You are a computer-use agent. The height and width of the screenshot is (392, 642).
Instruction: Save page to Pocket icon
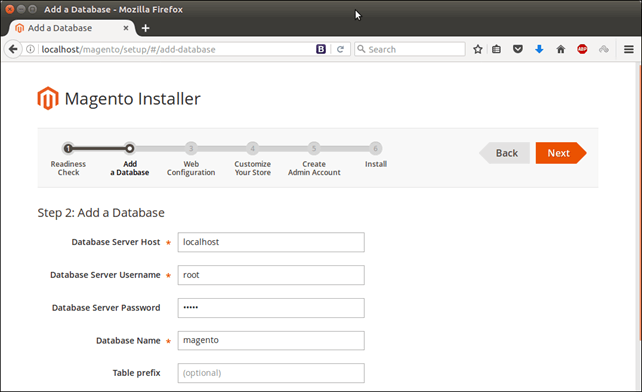point(518,49)
